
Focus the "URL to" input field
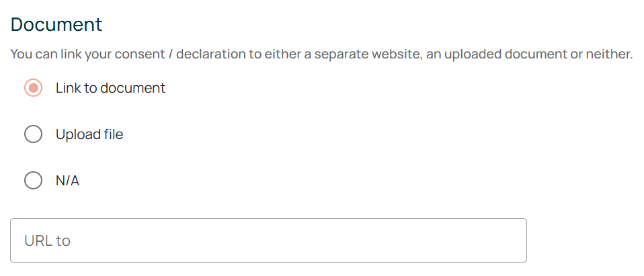268,240
